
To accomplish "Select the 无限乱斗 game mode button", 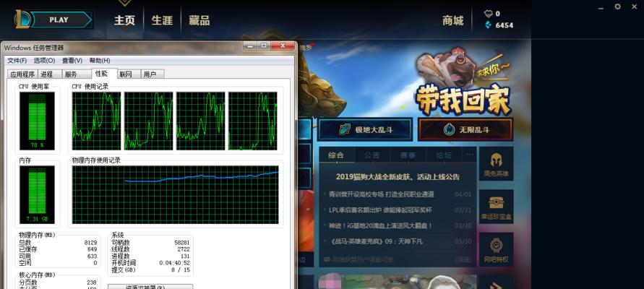I will tap(465, 130).
